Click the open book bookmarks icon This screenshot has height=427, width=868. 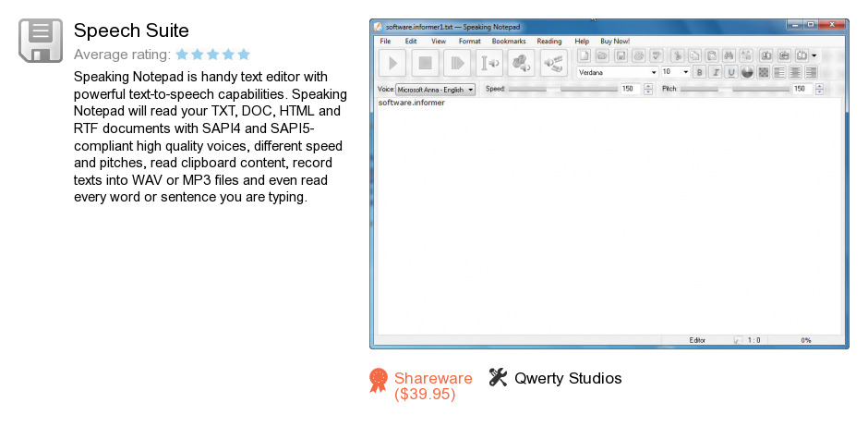coord(802,55)
